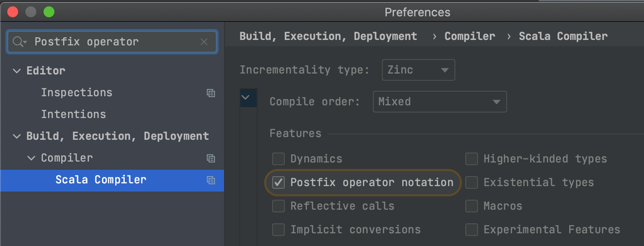Click Build, Execution, Deployment in breadcrumb
This screenshot has width=644, height=246.
tap(328, 36)
